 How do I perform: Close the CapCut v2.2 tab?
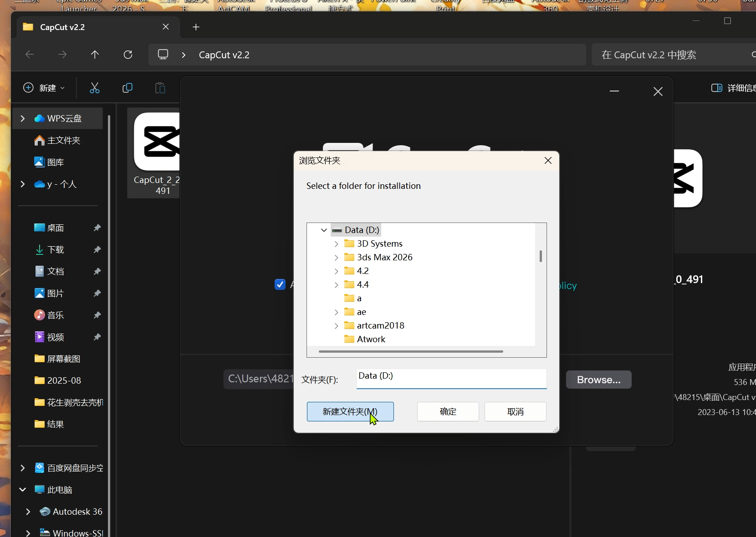pos(166,27)
